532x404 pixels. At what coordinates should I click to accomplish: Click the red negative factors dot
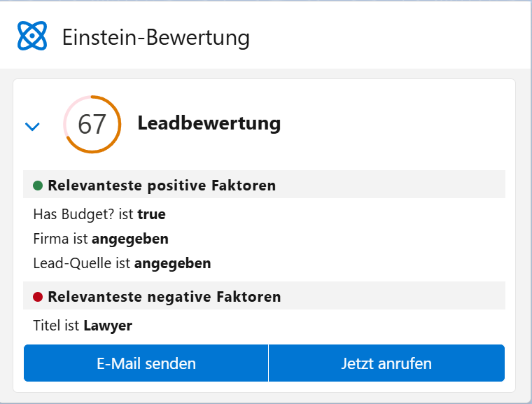pyautogui.click(x=38, y=297)
